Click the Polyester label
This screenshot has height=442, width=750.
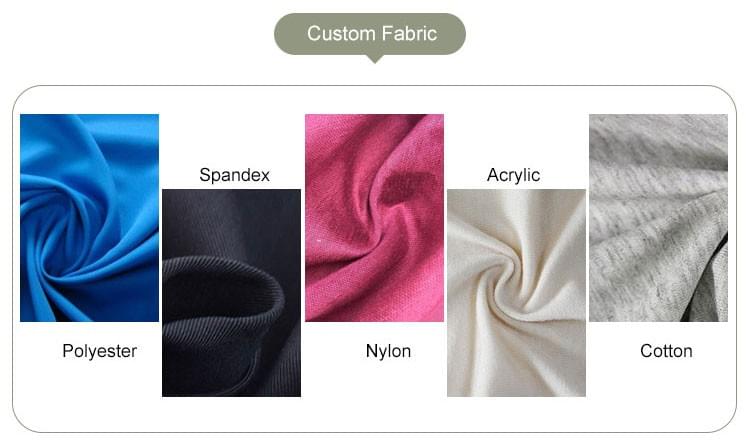tap(99, 352)
